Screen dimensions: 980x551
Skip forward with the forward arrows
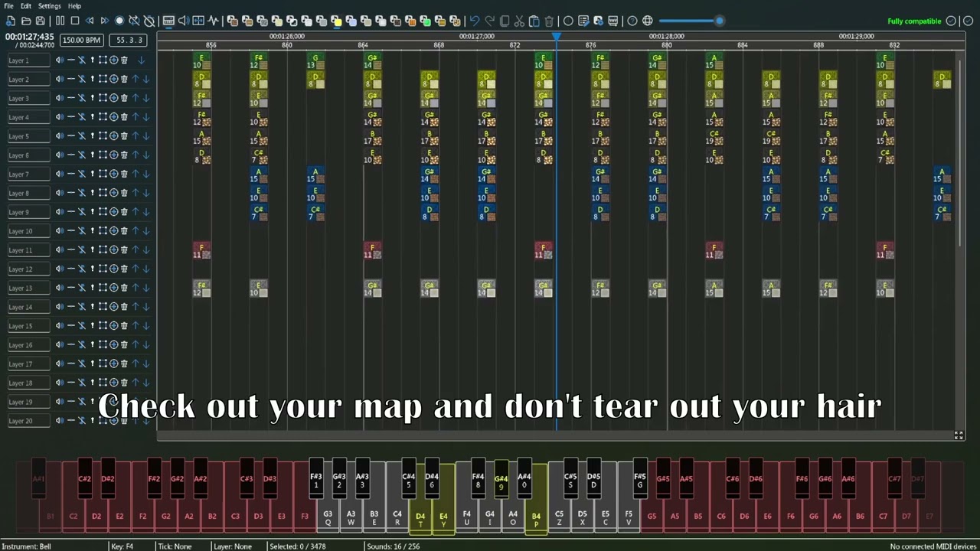pos(105,21)
